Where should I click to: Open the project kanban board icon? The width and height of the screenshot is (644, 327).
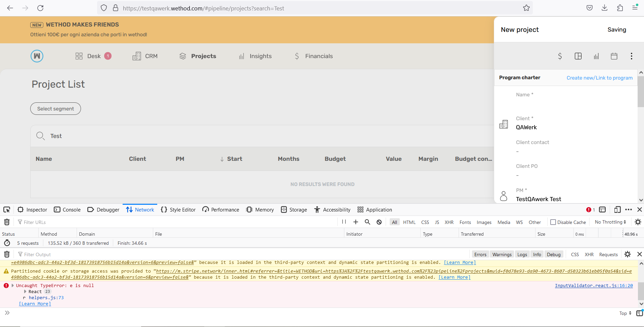(578, 56)
